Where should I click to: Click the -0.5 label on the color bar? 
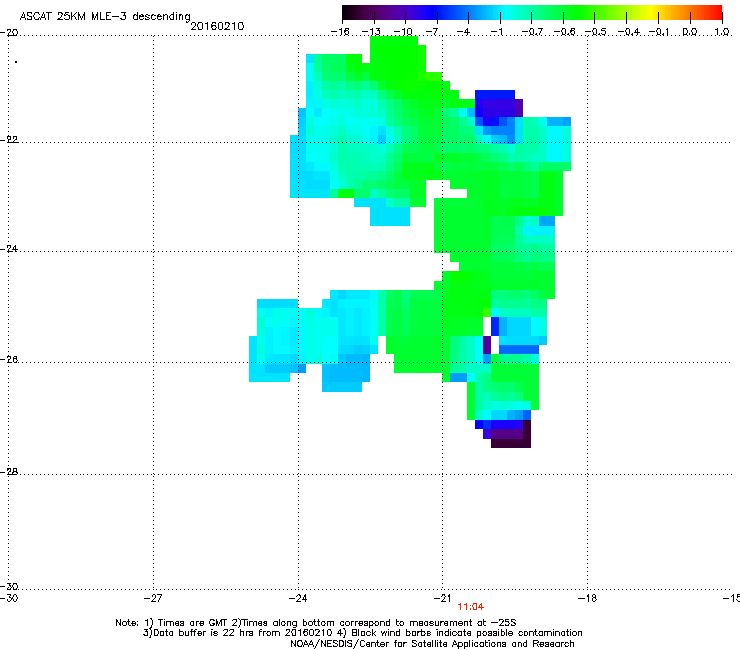click(596, 32)
